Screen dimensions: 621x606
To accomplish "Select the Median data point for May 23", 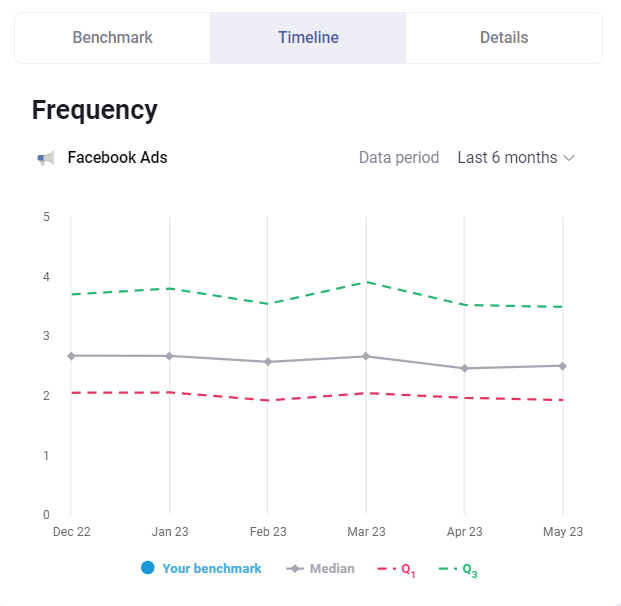I will [563, 366].
